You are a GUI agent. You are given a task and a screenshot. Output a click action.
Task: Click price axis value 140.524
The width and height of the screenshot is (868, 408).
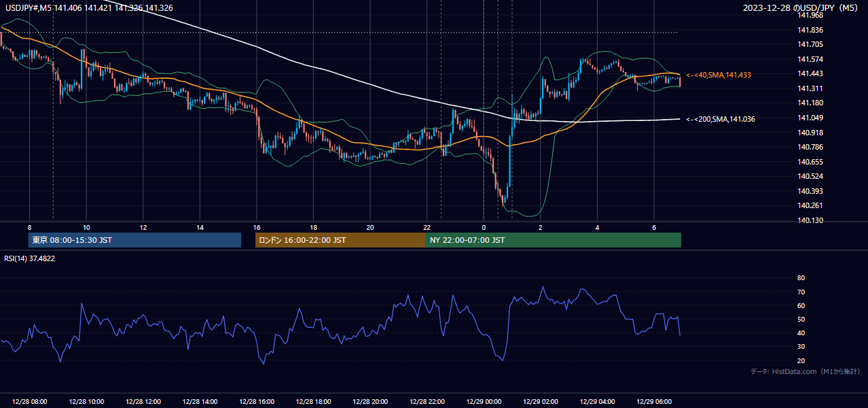click(x=810, y=176)
